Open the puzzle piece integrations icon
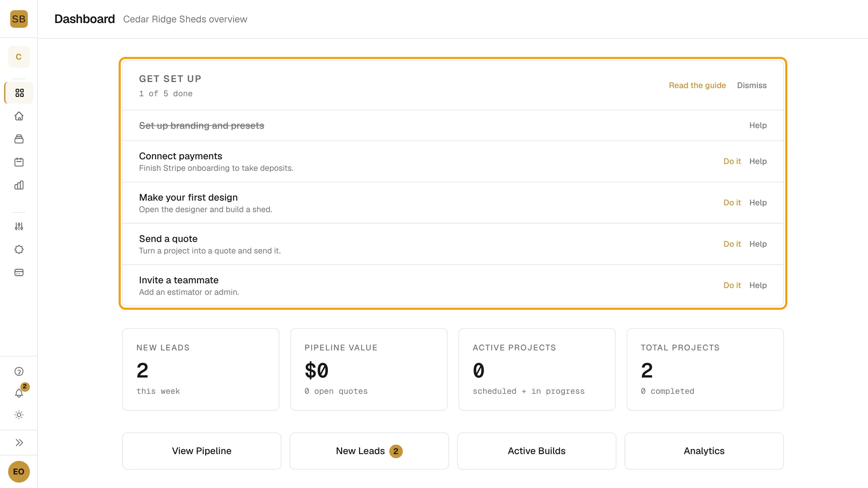 click(x=19, y=249)
